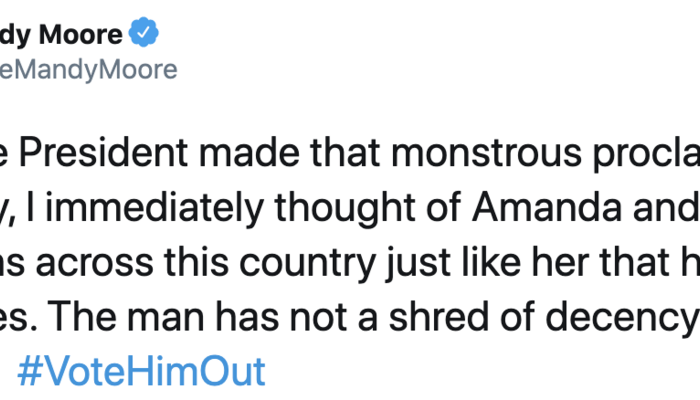
Task: Click the blue verified badge icon
Action: point(146,35)
